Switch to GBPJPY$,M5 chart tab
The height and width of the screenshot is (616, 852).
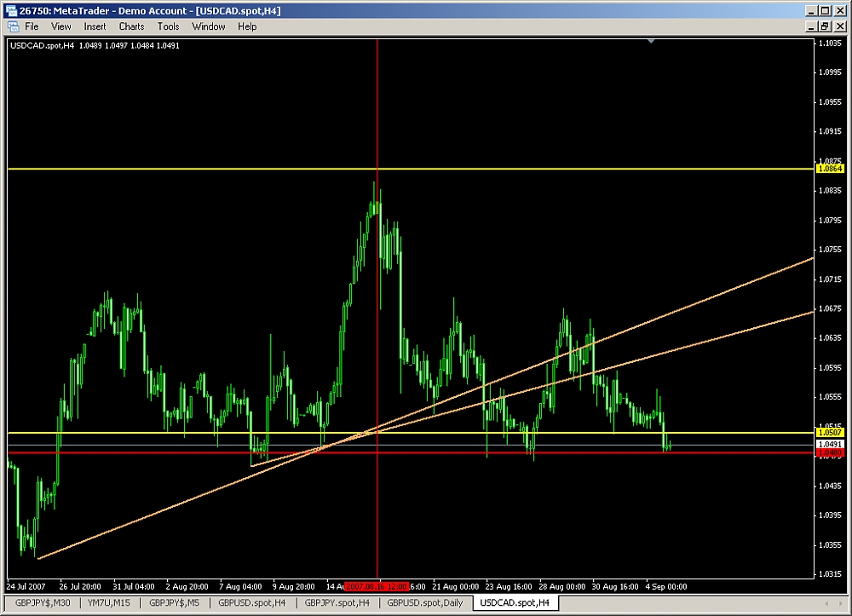(x=174, y=602)
